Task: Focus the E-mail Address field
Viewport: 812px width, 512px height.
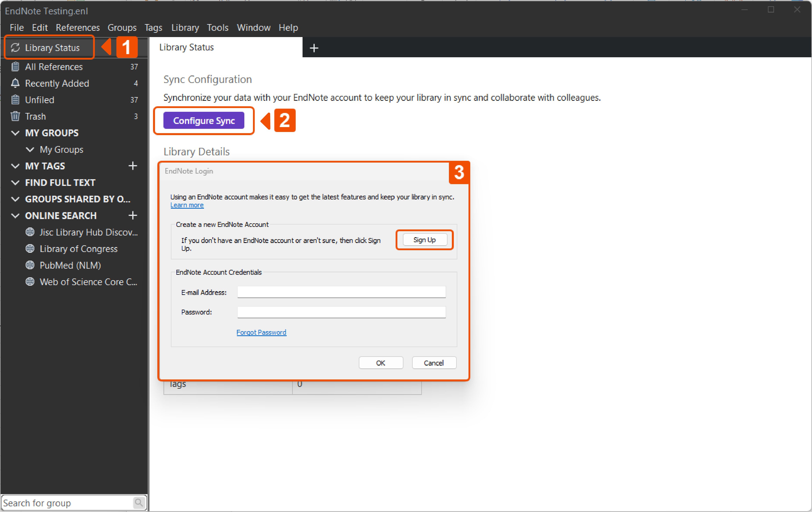Action: pyautogui.click(x=341, y=292)
